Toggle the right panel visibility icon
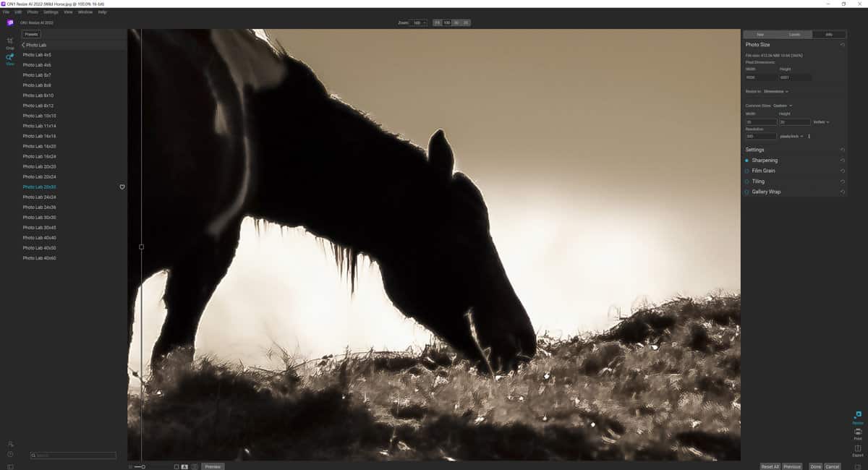This screenshot has height=470, width=868. [x=858, y=466]
